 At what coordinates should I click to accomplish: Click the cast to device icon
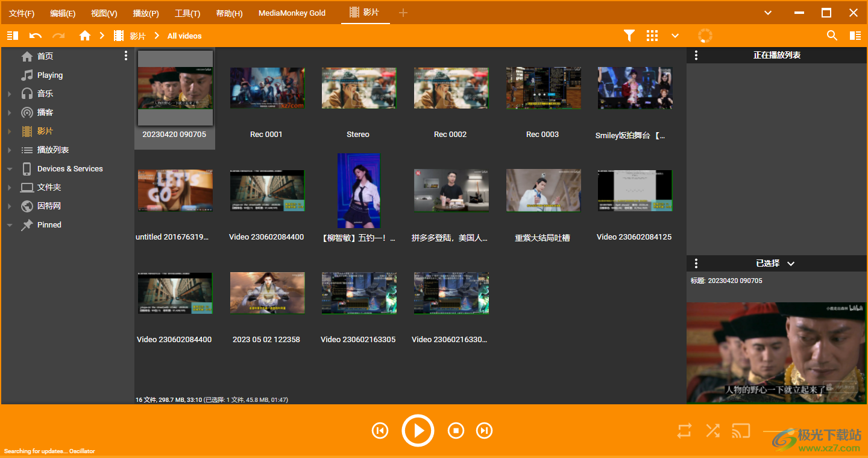click(x=741, y=430)
